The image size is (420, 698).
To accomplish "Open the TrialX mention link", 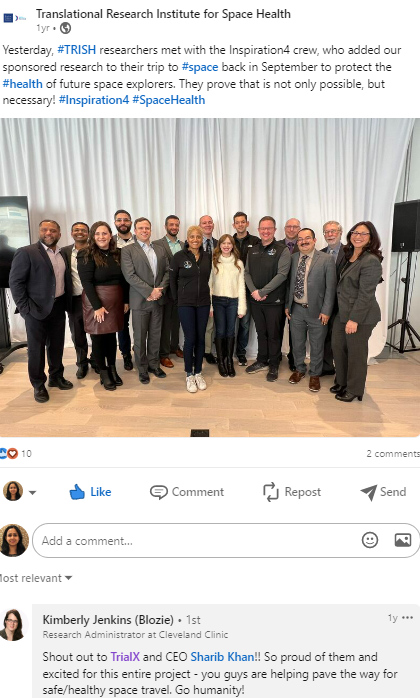I will click(x=125, y=657).
